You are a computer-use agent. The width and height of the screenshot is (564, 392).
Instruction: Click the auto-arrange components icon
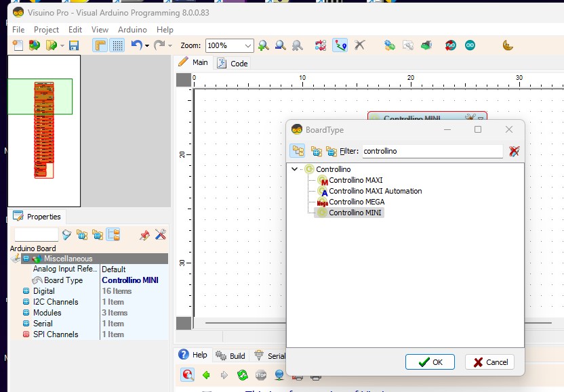(x=321, y=45)
